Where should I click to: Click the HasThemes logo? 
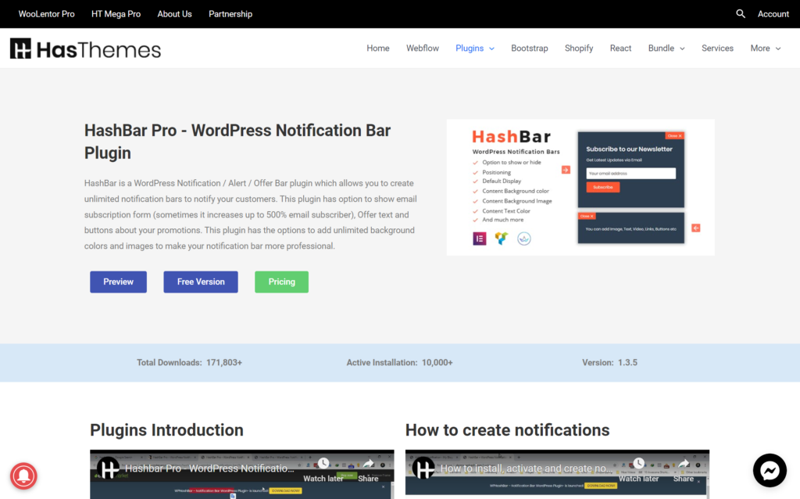(85, 49)
